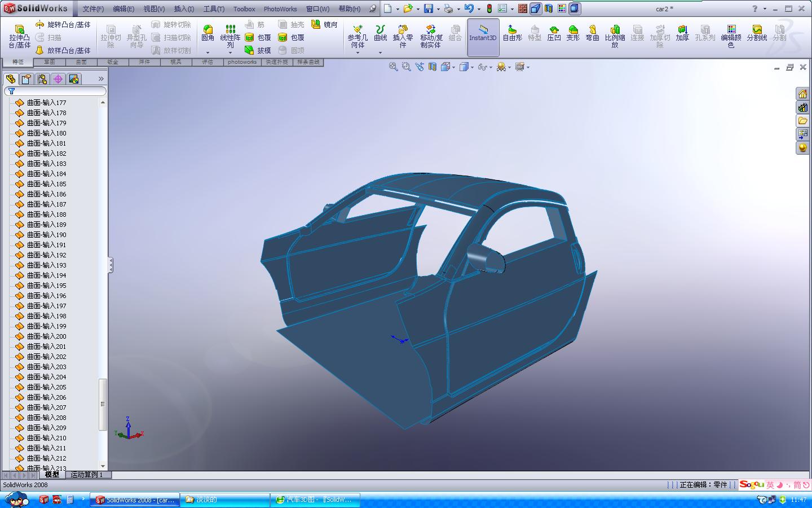
Task: Click the Sogou input method indicator
Action: (x=752, y=485)
